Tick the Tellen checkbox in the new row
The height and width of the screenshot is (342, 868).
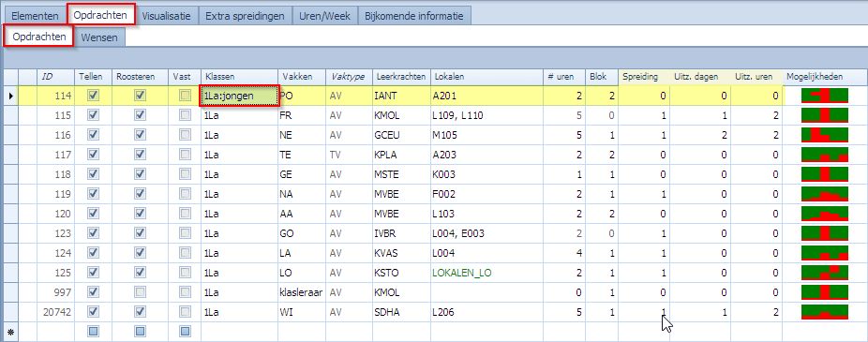point(93,332)
